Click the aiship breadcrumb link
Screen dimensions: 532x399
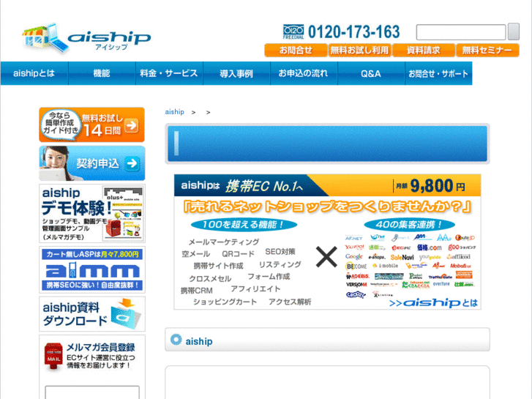[x=174, y=112]
